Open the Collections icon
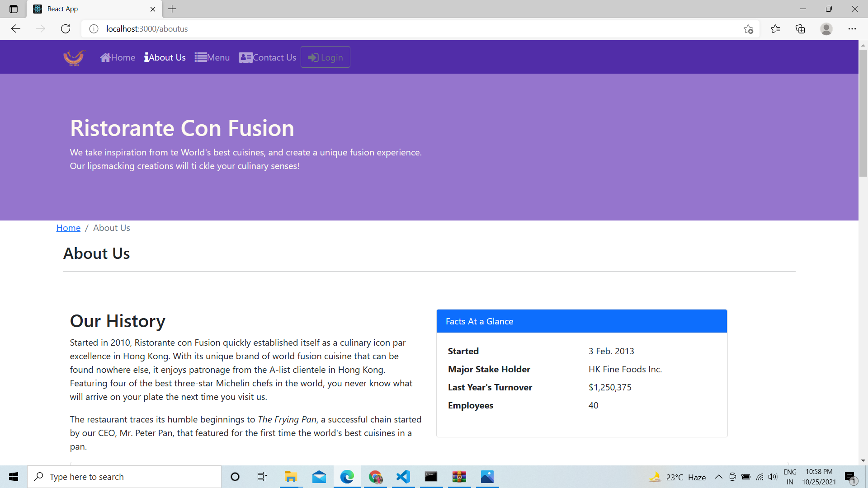The image size is (868, 488). (x=800, y=29)
